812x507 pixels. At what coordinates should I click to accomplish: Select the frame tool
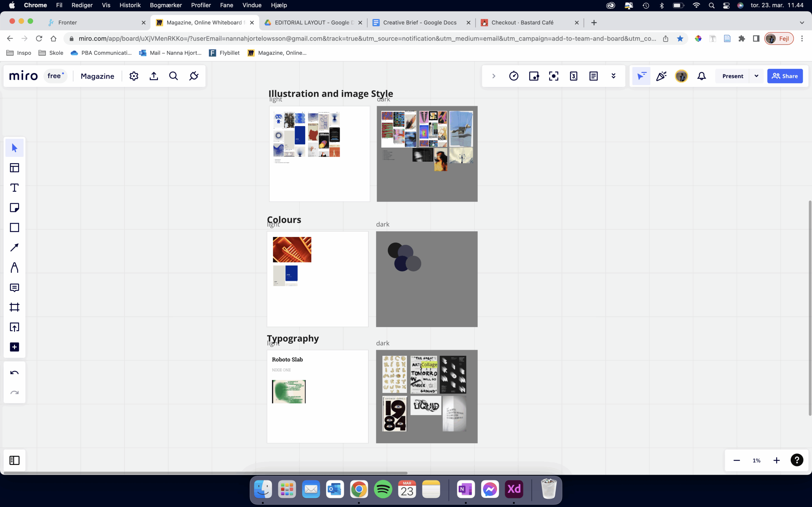[x=14, y=307]
